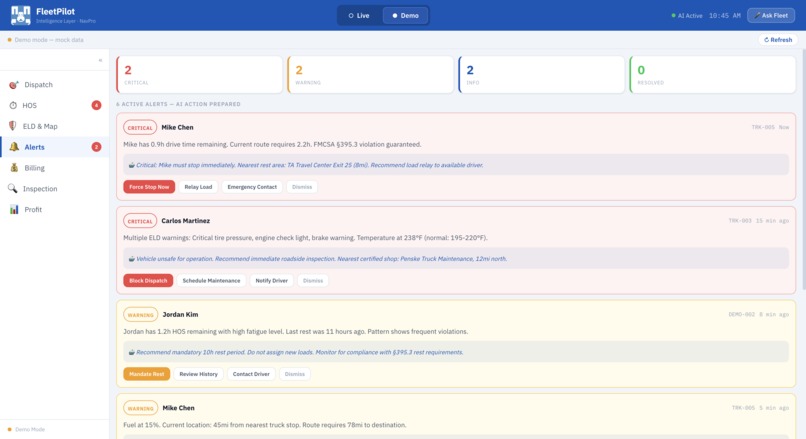
Task: Click 'DEMO-002 8 min ago' timestamp
Action: click(759, 314)
